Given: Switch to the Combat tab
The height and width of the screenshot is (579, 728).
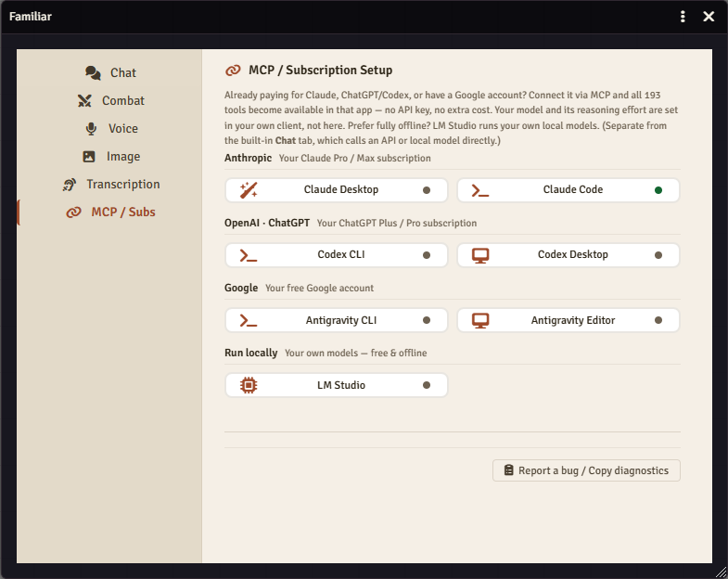Looking at the screenshot, I should coord(110,101).
